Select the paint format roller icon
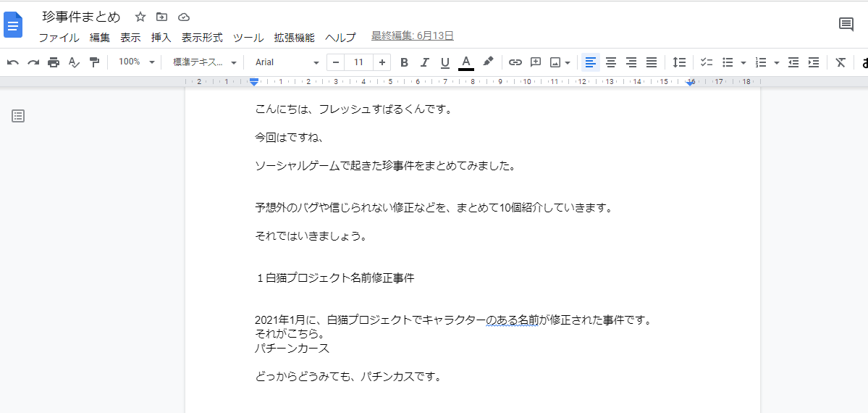This screenshot has width=868, height=413. pyautogui.click(x=94, y=62)
